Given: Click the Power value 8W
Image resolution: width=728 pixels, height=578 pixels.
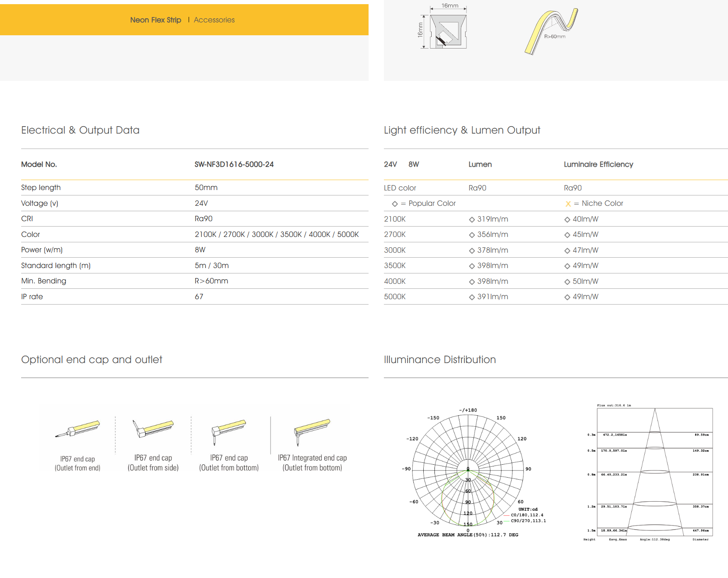Looking at the screenshot, I should pyautogui.click(x=200, y=250).
